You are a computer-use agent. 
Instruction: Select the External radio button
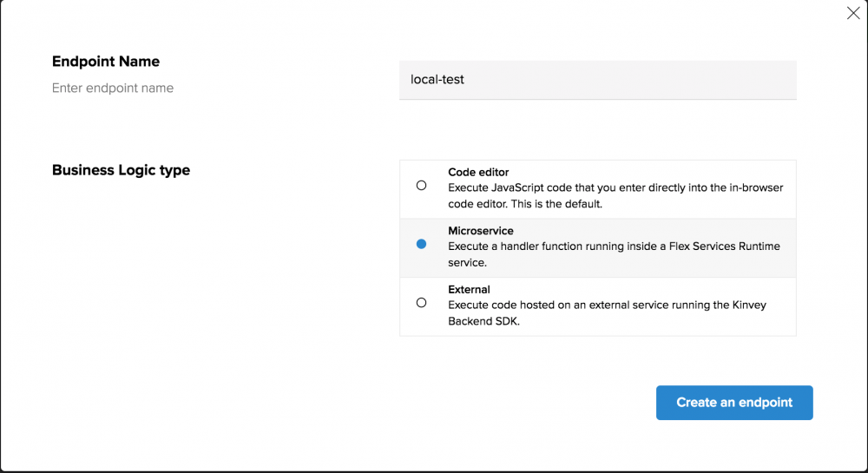422,303
